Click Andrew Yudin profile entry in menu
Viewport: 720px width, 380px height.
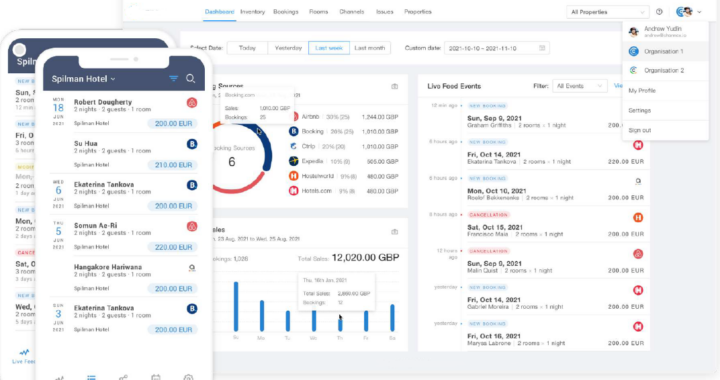pos(666,31)
